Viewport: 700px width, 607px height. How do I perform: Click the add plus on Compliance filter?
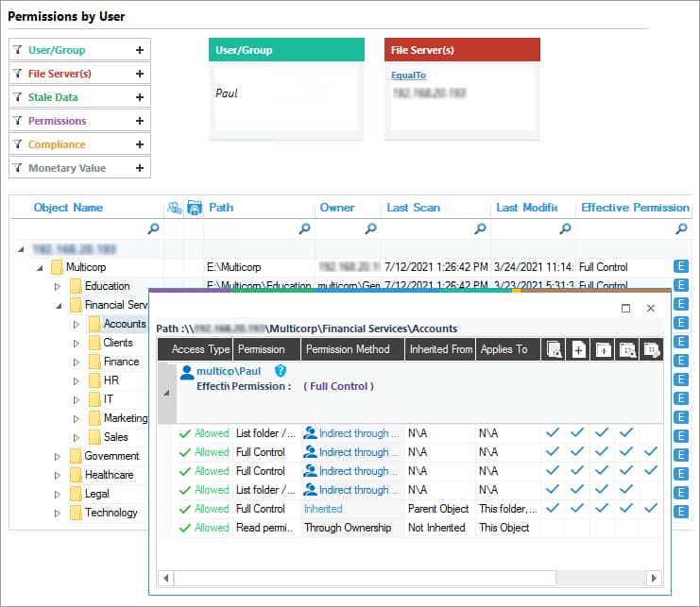pos(140,144)
